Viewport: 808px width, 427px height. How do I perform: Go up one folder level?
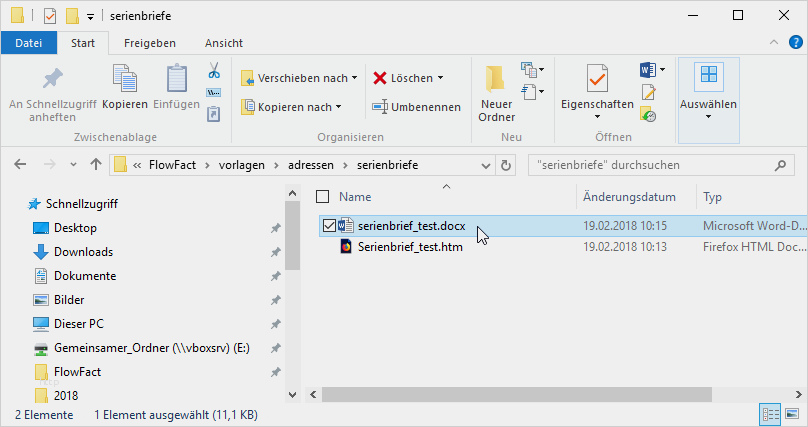[x=96, y=165]
